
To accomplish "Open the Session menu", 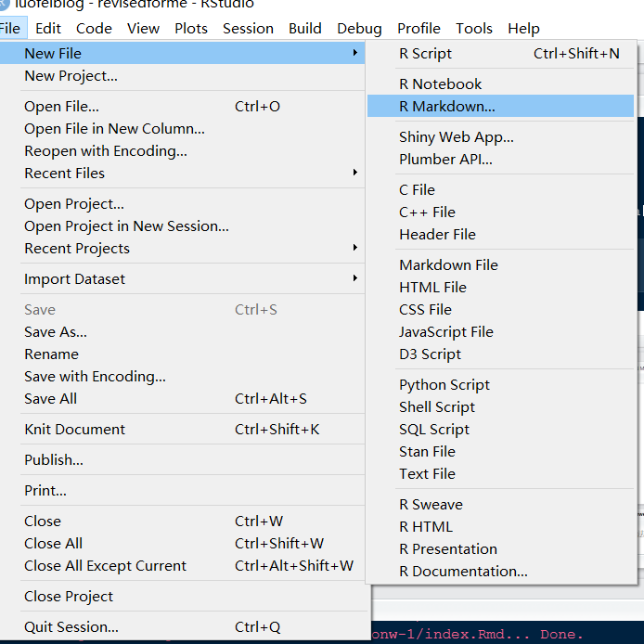I will pyautogui.click(x=248, y=29).
